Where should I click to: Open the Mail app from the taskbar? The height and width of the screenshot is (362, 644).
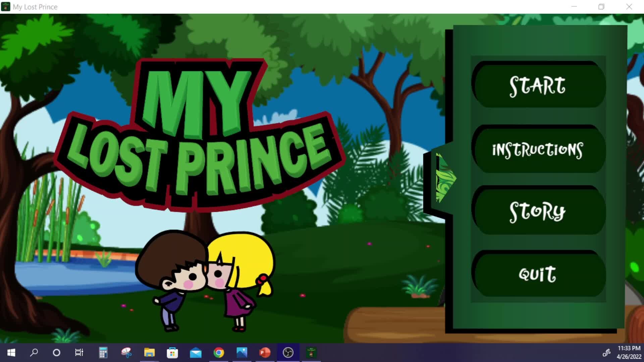[x=196, y=353]
